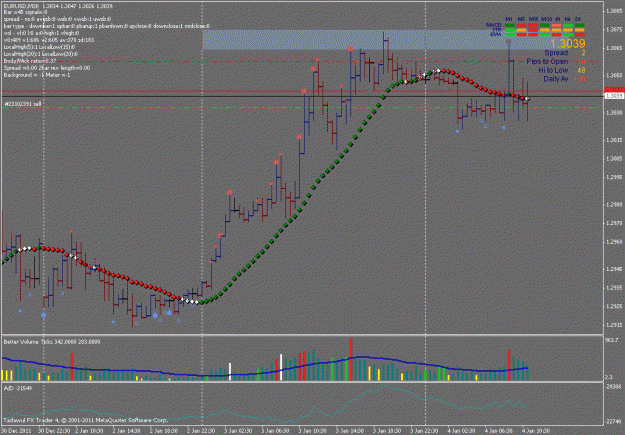Click the MACD M1 green signal bar
Screen dimensions: 625x435
pyautogui.click(x=509, y=25)
